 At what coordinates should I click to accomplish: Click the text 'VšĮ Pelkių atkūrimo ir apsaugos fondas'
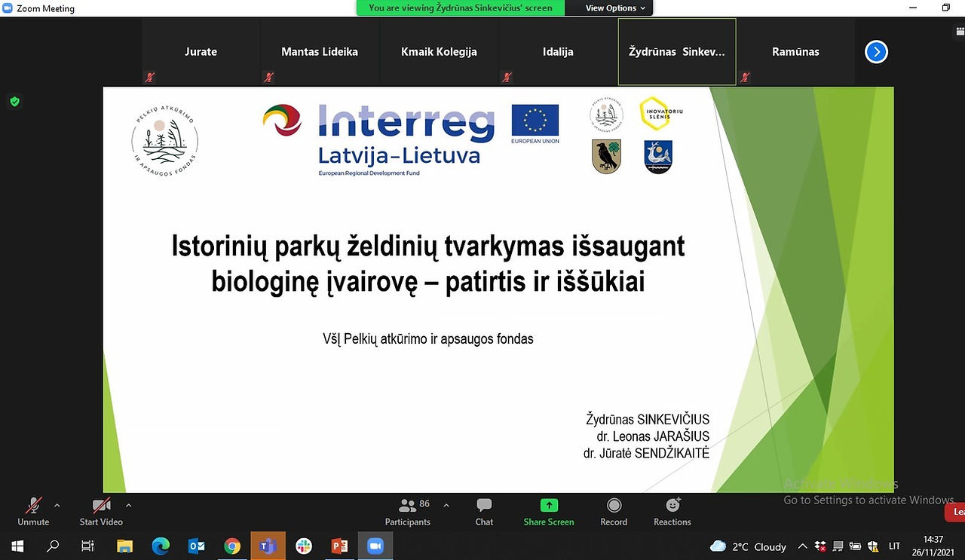428,338
